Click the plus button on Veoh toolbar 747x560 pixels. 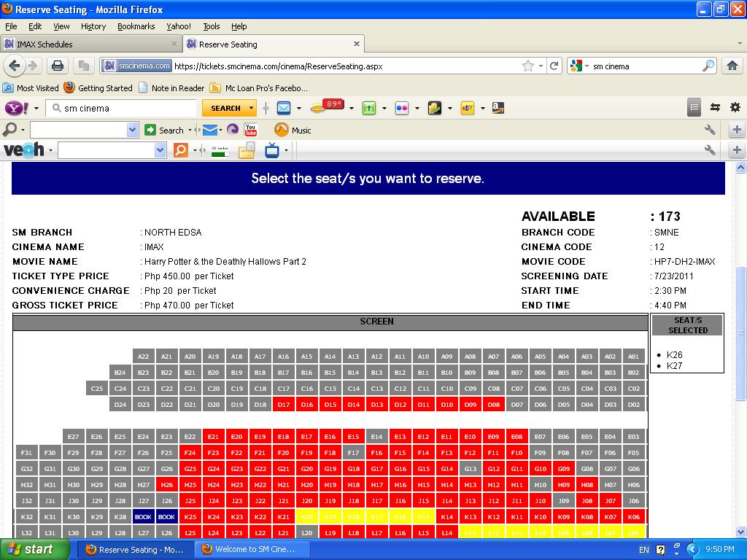tap(737, 150)
